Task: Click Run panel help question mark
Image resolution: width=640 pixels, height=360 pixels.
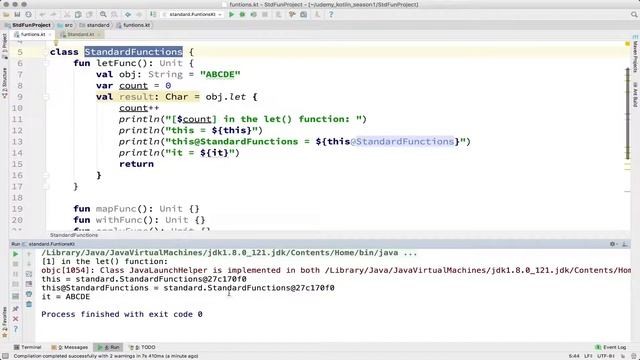Action: [16, 329]
